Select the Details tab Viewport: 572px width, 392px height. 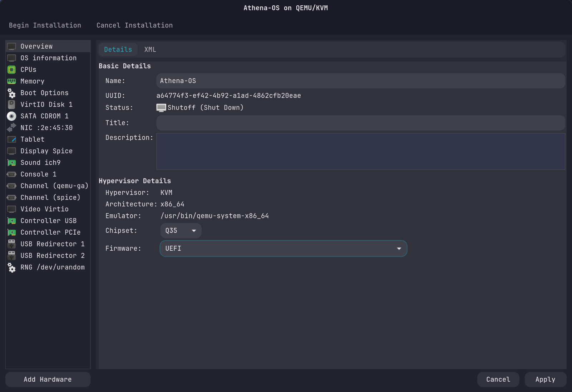coord(118,49)
